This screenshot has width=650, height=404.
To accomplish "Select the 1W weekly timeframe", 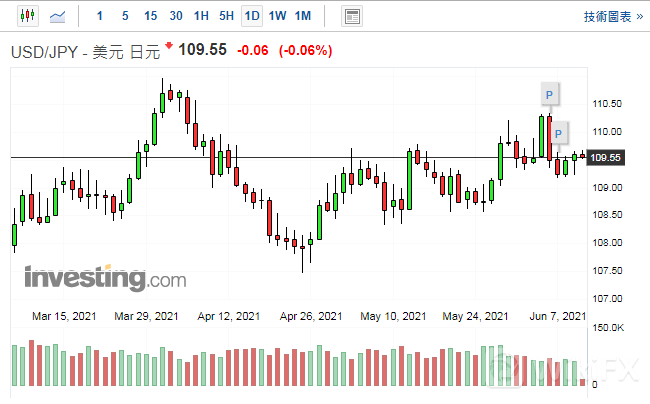I will coord(277,16).
